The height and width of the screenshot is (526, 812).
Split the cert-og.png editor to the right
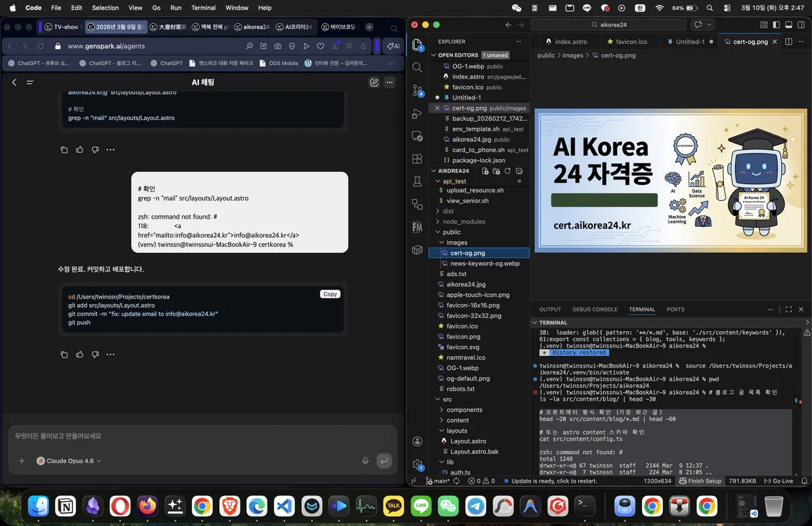click(789, 41)
